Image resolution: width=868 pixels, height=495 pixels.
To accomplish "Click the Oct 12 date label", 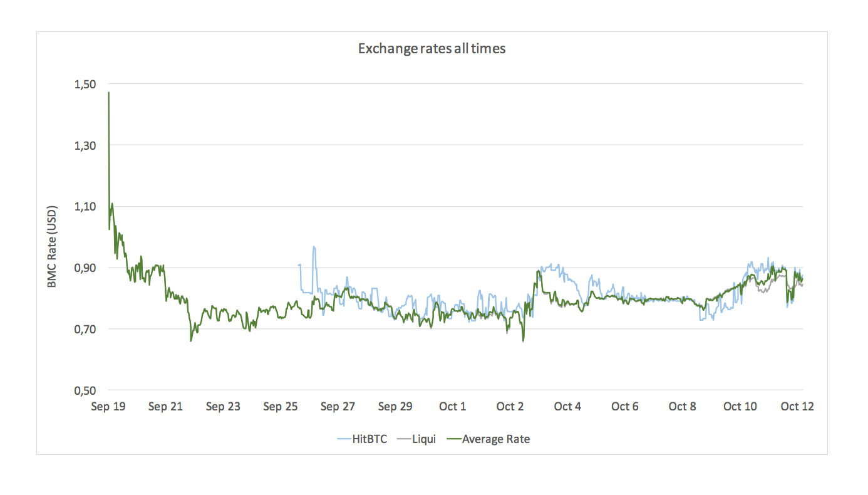I will point(797,407).
